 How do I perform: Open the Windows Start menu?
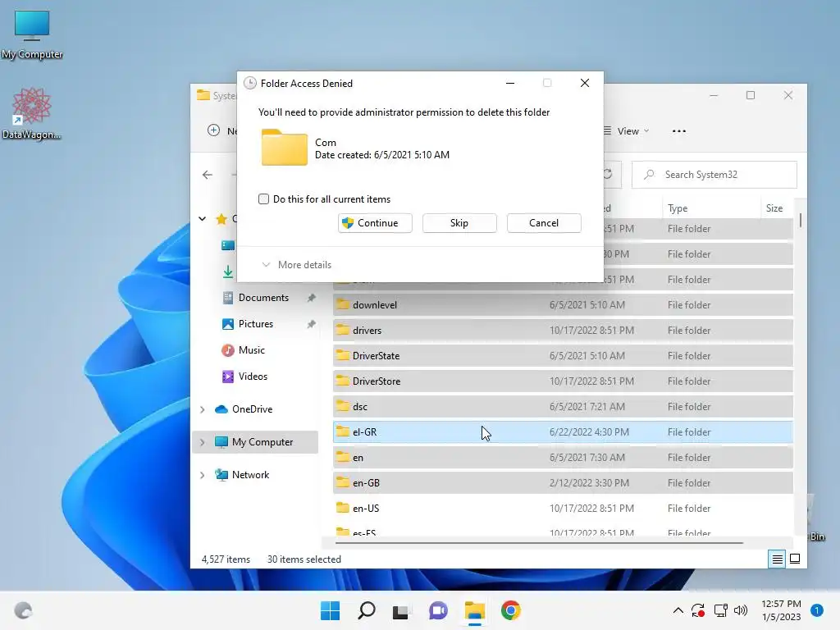pos(330,610)
